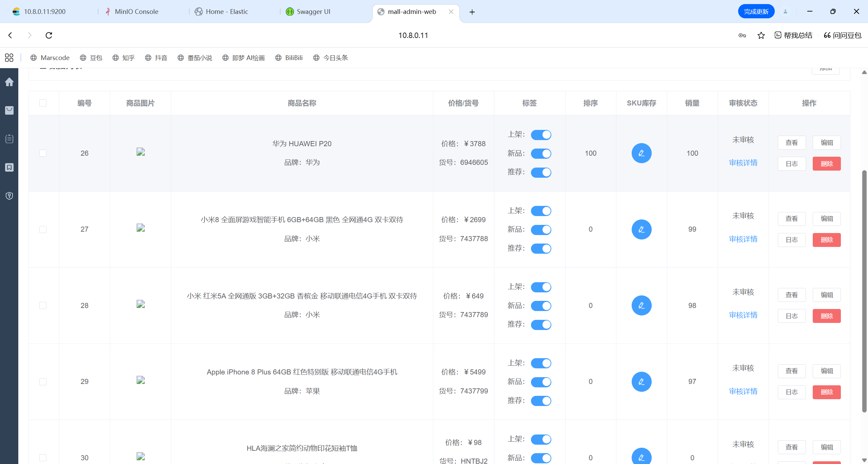
Task: Click product image thumbnail for row 27
Action: (x=141, y=228)
